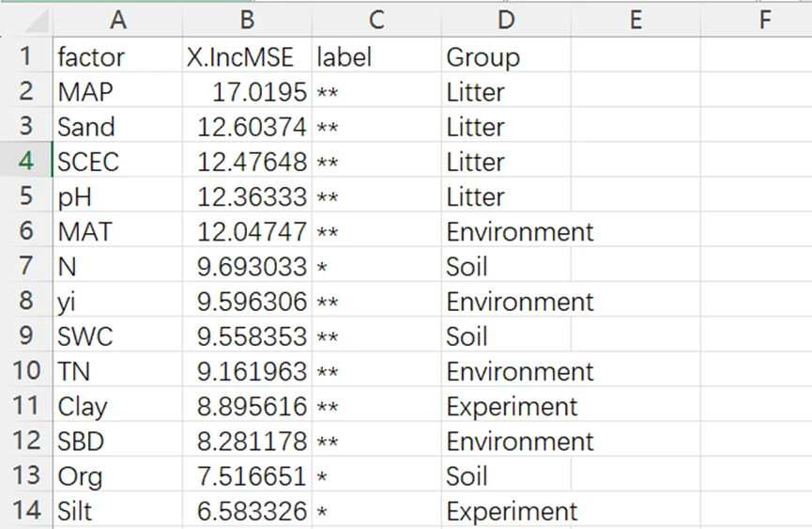Image resolution: width=812 pixels, height=529 pixels.
Task: Select row 4 header
Action: click(x=25, y=162)
